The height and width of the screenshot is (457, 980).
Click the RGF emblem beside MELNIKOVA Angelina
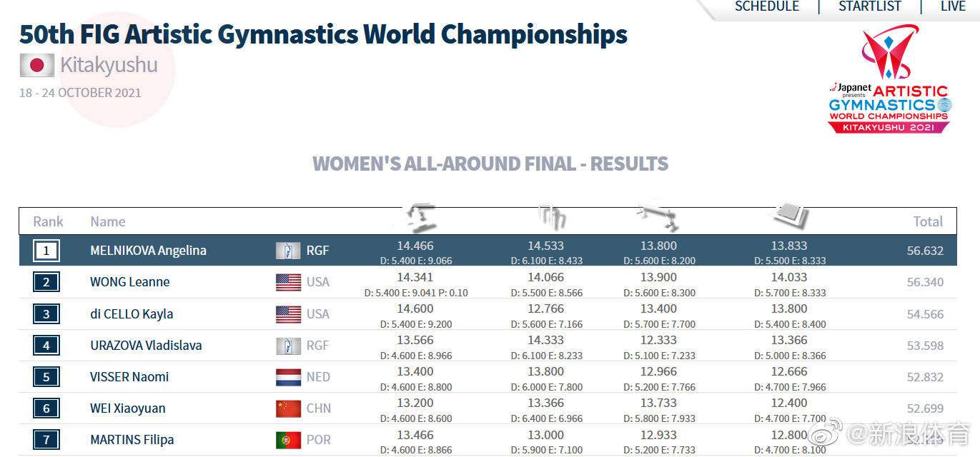click(288, 251)
